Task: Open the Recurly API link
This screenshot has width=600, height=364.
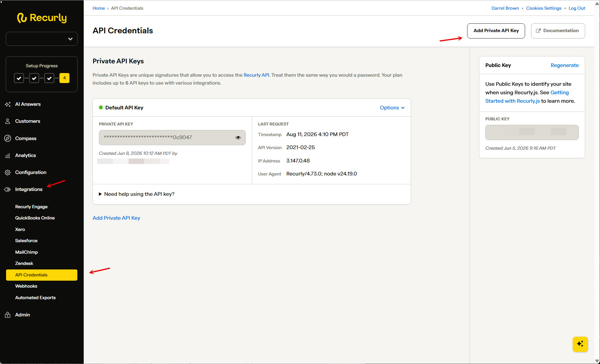Action: click(256, 75)
